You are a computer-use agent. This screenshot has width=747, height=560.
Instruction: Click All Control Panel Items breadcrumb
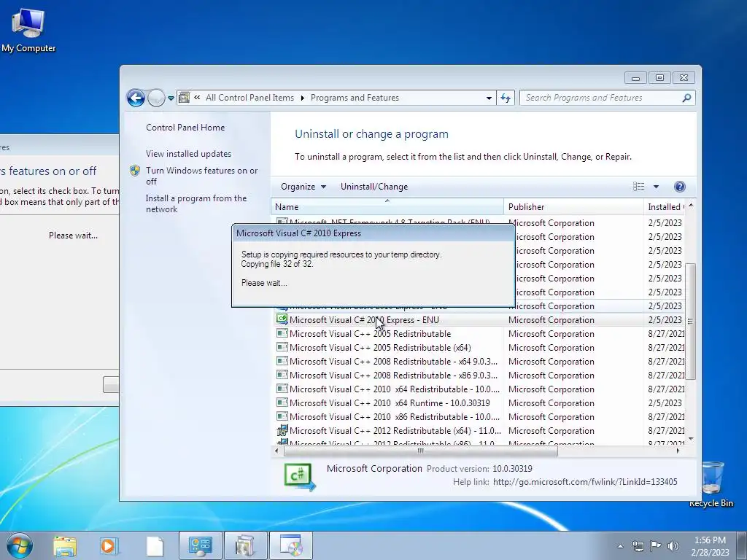pyautogui.click(x=249, y=98)
